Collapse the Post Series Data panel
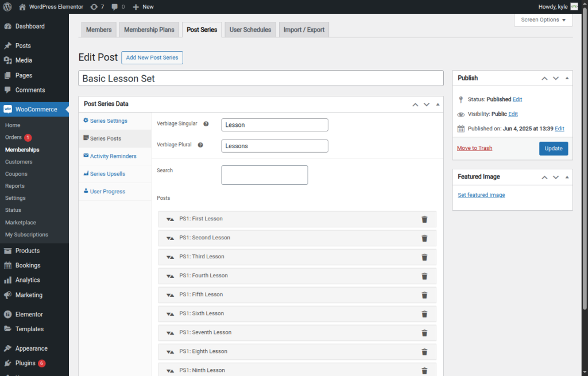The image size is (588, 376). pos(438,104)
